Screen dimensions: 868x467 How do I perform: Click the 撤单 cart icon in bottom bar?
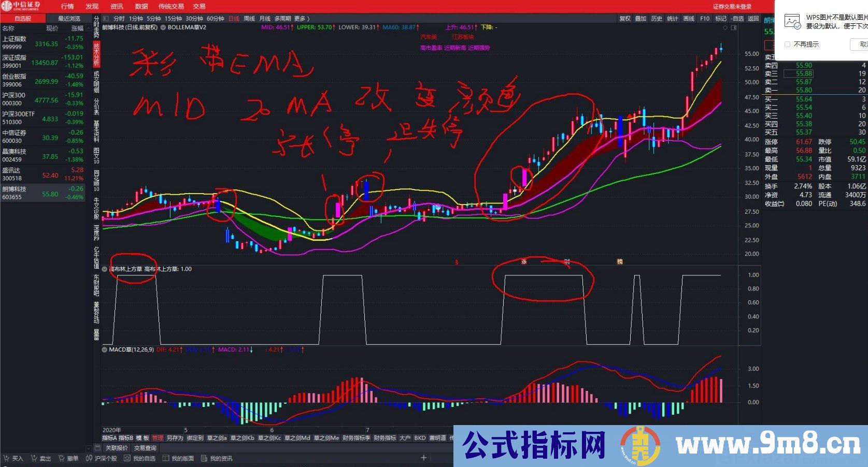coord(61,458)
